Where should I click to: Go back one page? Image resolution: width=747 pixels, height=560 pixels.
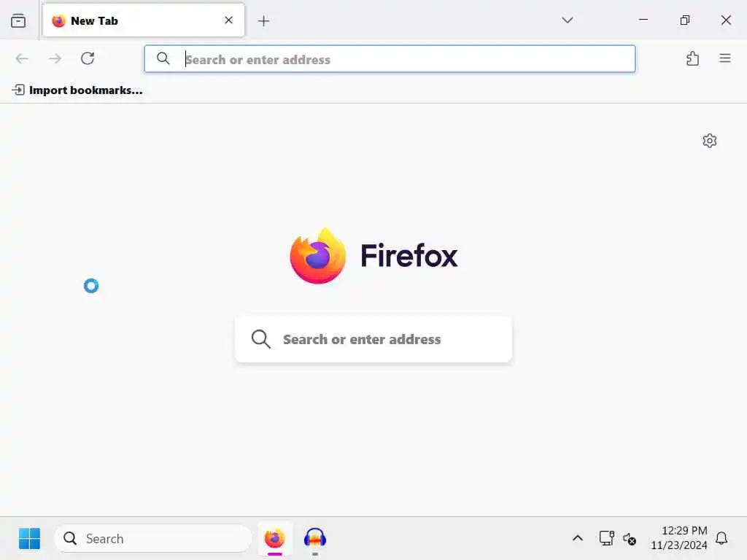[22, 58]
